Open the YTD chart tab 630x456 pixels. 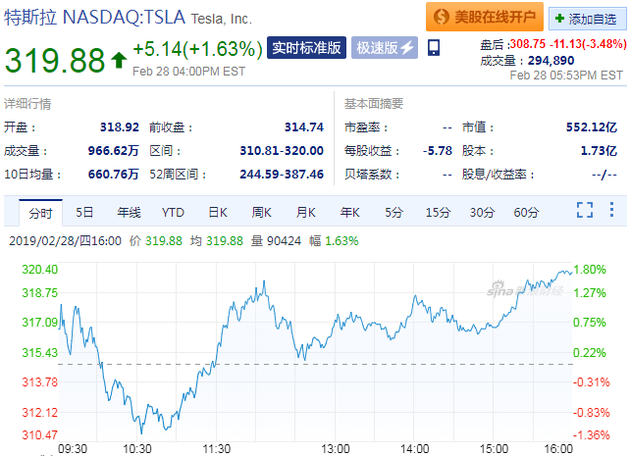(x=173, y=212)
